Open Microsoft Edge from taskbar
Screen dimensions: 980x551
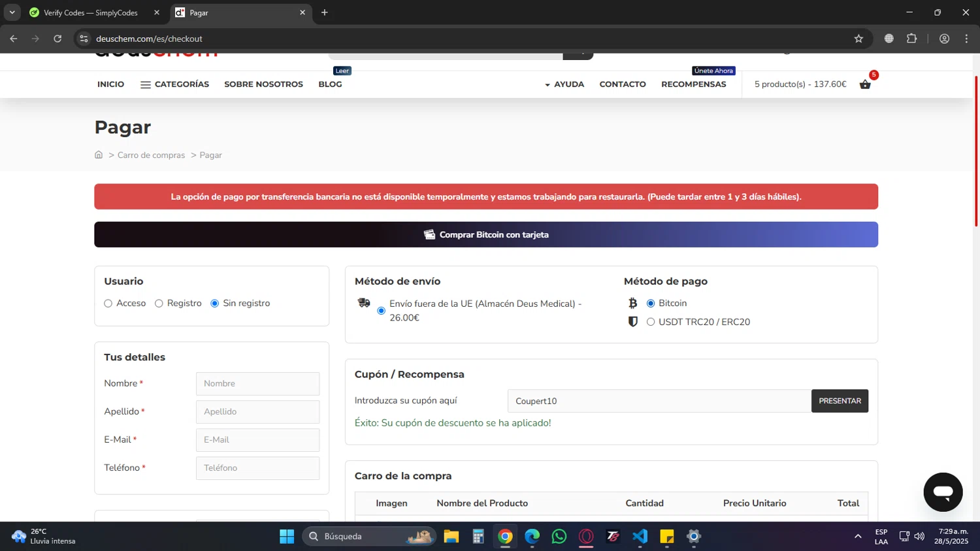click(x=532, y=537)
